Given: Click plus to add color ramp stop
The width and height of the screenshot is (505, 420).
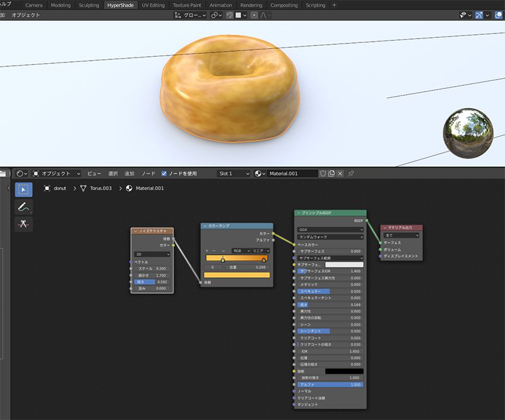Looking at the screenshot, I should coord(207,251).
